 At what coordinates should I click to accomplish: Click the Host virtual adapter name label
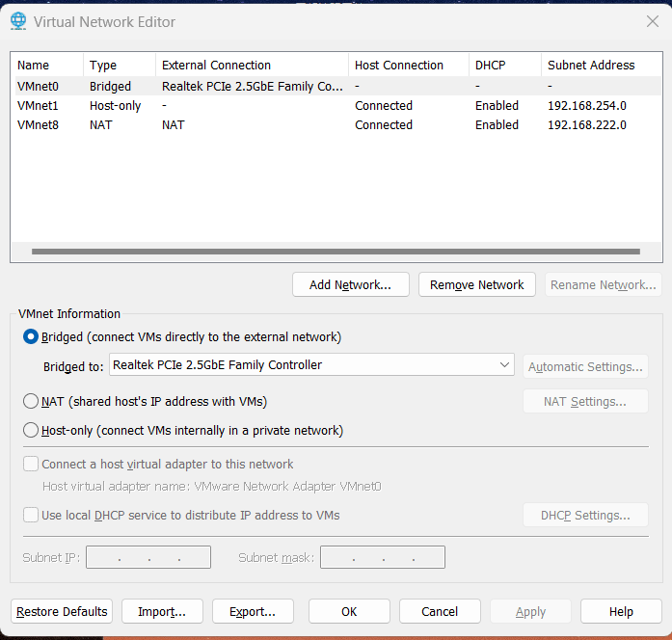click(212, 486)
